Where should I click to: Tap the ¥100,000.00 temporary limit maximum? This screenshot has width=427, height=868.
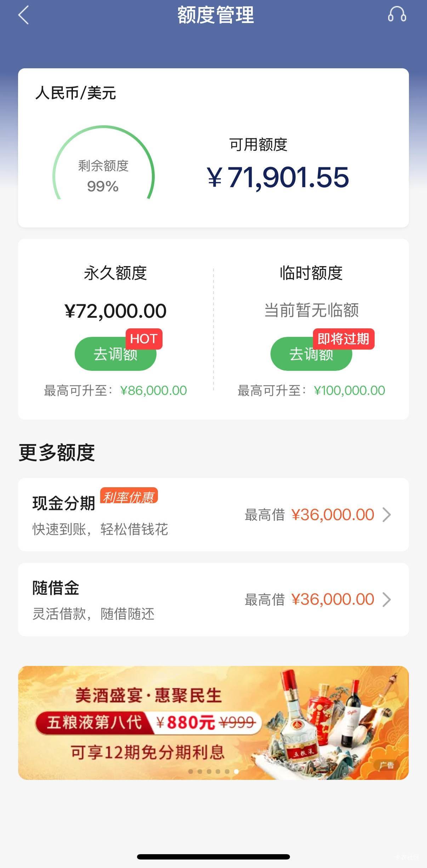pyautogui.click(x=349, y=391)
